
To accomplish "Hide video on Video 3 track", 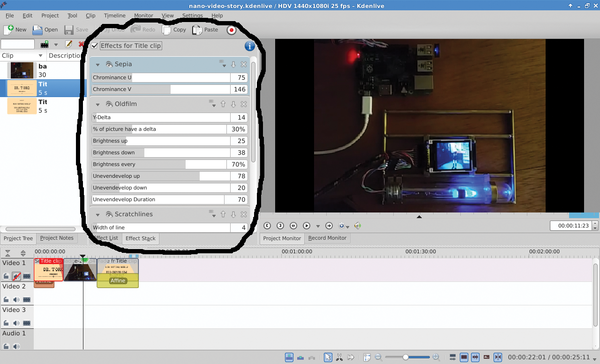I will pyautogui.click(x=26, y=323).
